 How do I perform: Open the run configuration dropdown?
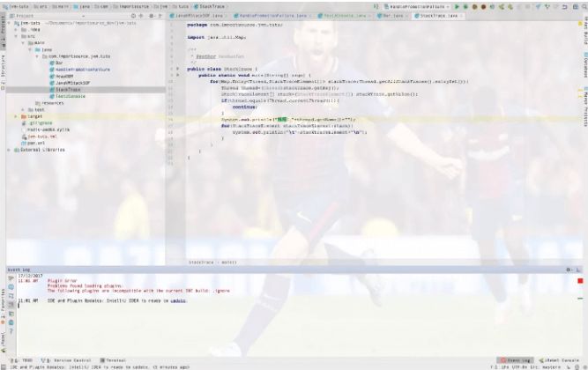coord(417,7)
